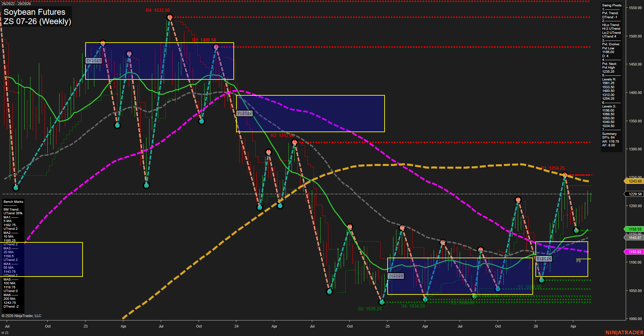The image size is (644, 336).
Task: Click the 1550.00 price axis label
Action: pyautogui.click(x=635, y=8)
